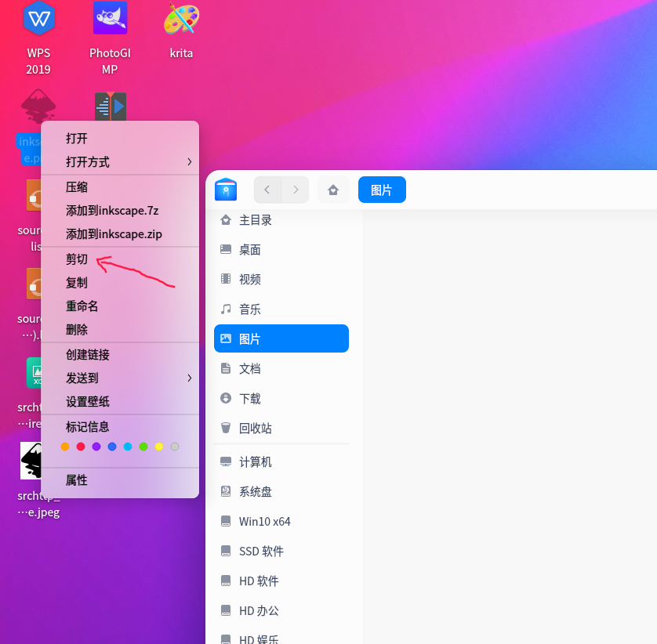Screen dimensions: 657x644
Task: Open 系统盘 in the sidebar
Action: (x=281, y=491)
